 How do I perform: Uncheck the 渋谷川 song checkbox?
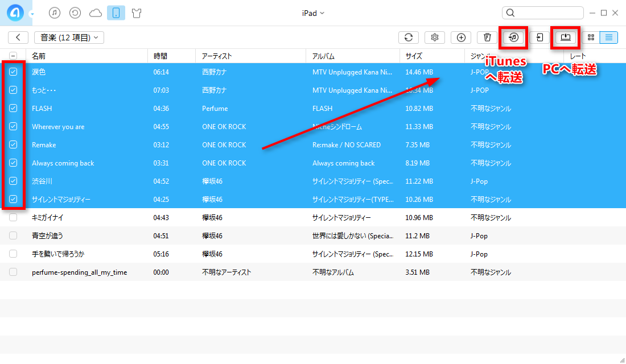(x=13, y=181)
